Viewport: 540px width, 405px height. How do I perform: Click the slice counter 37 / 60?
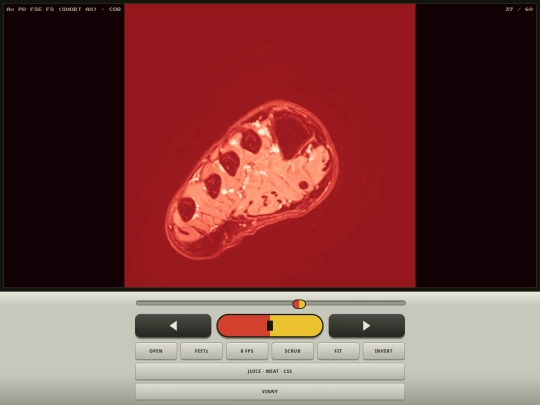coord(519,9)
